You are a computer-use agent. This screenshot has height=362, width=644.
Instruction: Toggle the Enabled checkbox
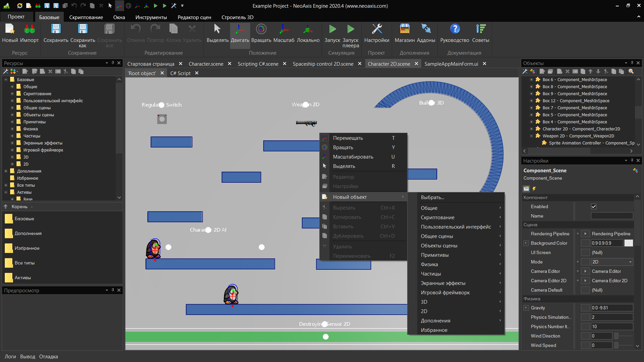(x=594, y=207)
